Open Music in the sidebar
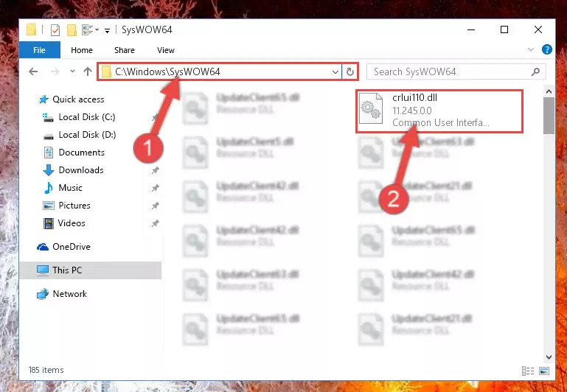The height and width of the screenshot is (392, 567). pos(70,188)
